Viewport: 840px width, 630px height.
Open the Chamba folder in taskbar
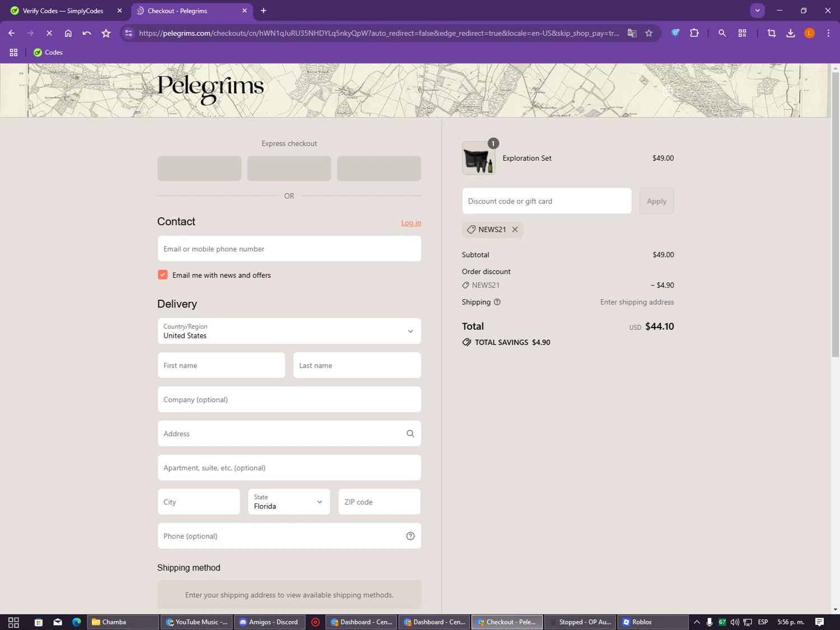(123, 622)
